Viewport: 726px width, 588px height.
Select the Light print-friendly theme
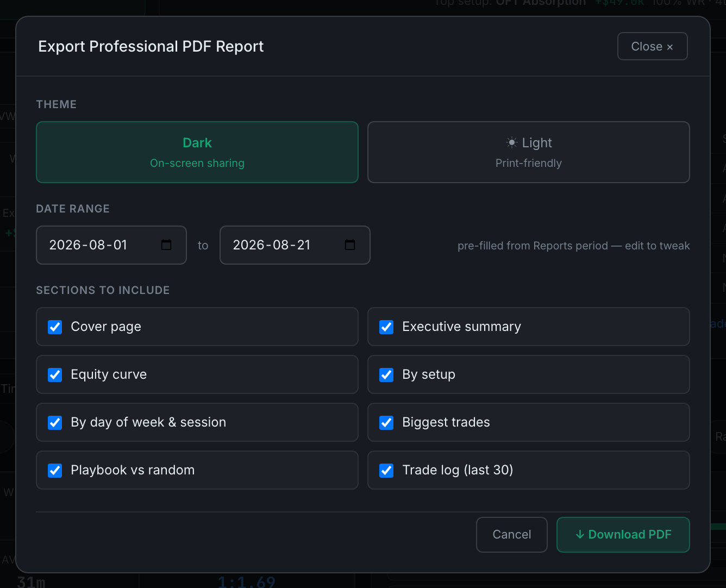pos(529,152)
